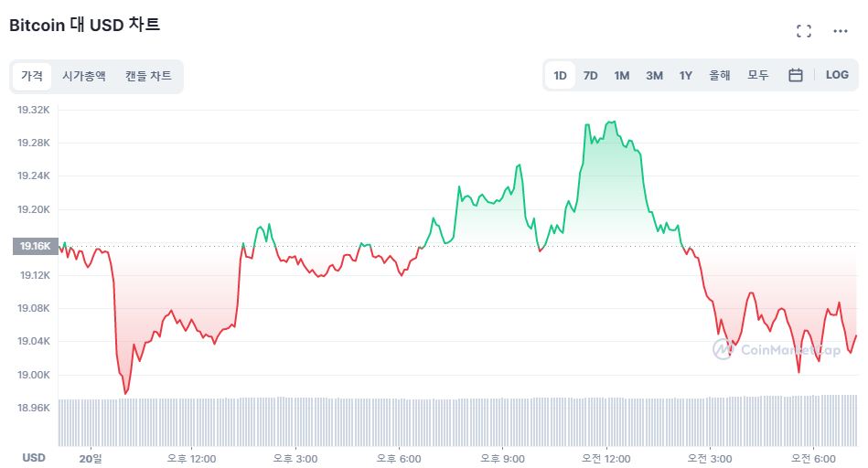The width and height of the screenshot is (868, 468).
Task: Click the 오후 12:00 time axis label
Action: pyautogui.click(x=191, y=458)
